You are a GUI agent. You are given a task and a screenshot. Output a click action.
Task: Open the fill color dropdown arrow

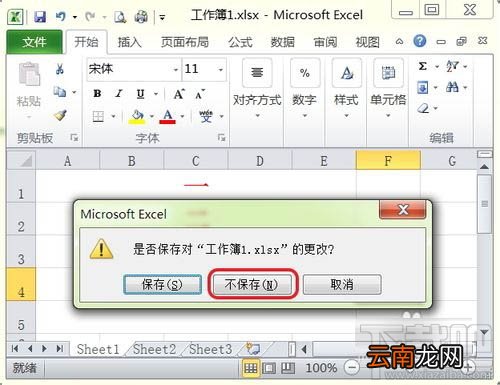coord(152,117)
